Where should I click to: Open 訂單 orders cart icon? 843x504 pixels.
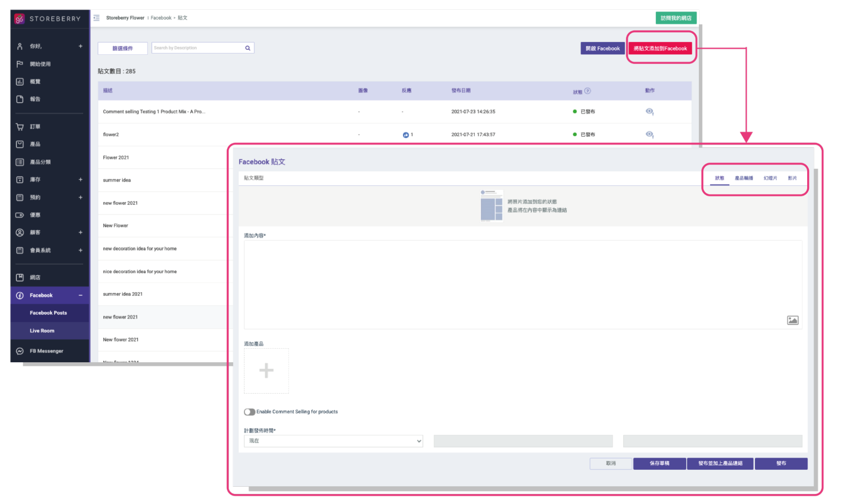tap(19, 127)
